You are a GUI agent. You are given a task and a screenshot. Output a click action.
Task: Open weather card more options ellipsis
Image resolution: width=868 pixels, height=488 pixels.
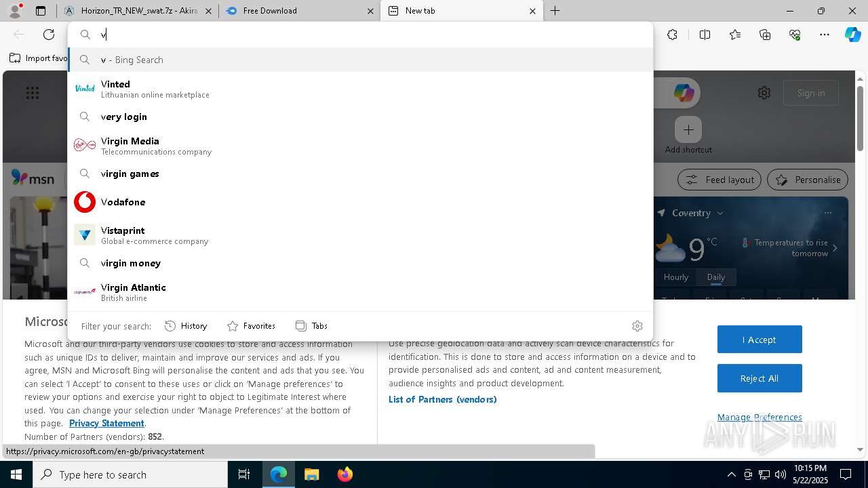pos(828,213)
